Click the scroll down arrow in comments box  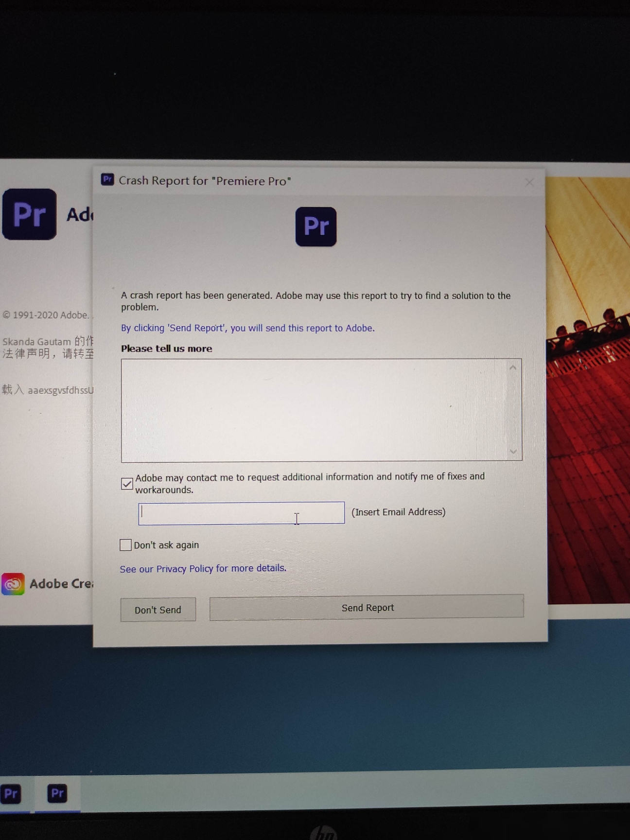[513, 452]
